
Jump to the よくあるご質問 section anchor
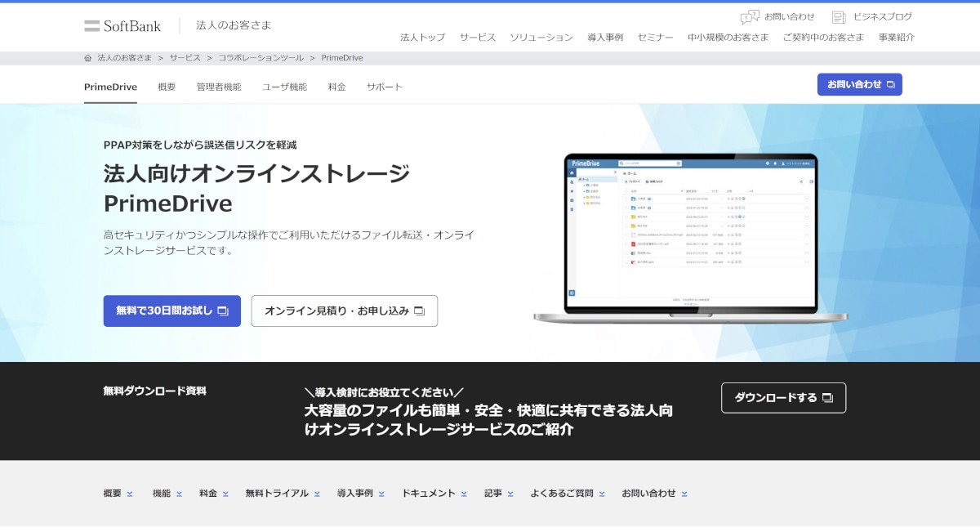(567, 494)
